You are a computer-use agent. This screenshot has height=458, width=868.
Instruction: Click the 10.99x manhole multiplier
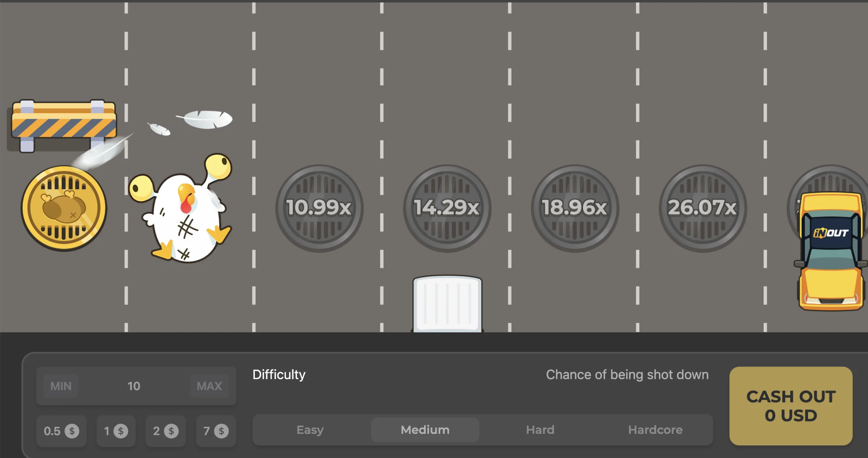tap(319, 208)
